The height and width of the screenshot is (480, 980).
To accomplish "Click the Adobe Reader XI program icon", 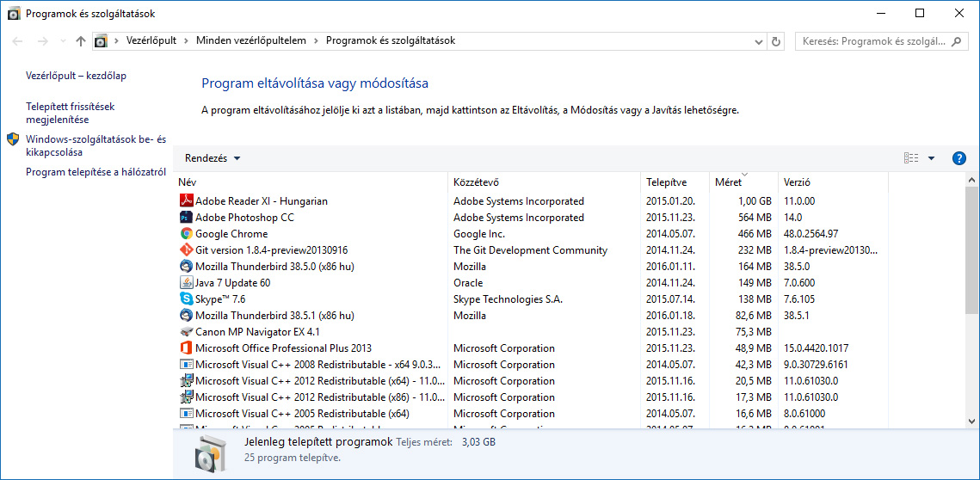I will coord(186,201).
